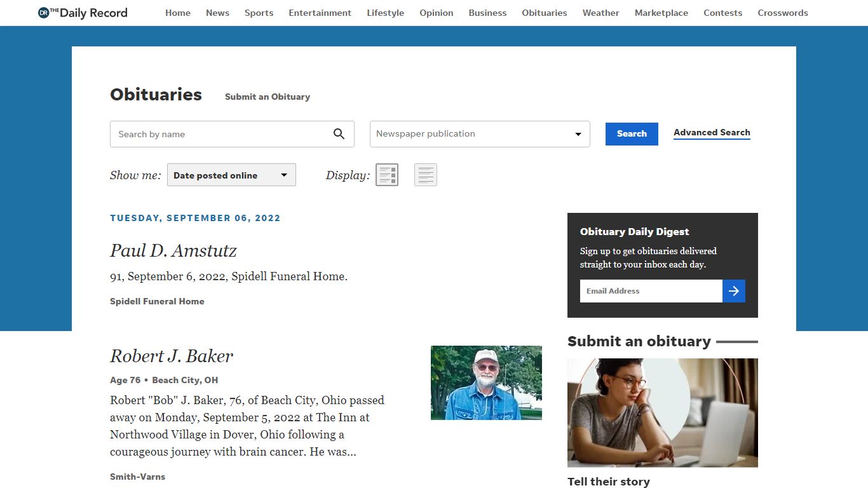Open the Contests page
Image resolution: width=868 pixels, height=488 pixels.
click(722, 13)
